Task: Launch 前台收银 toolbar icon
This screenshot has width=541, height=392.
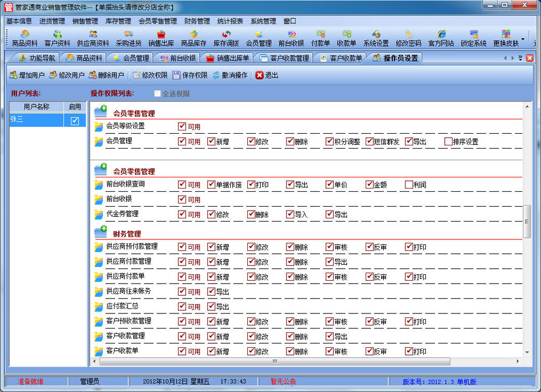Action: pos(291,38)
